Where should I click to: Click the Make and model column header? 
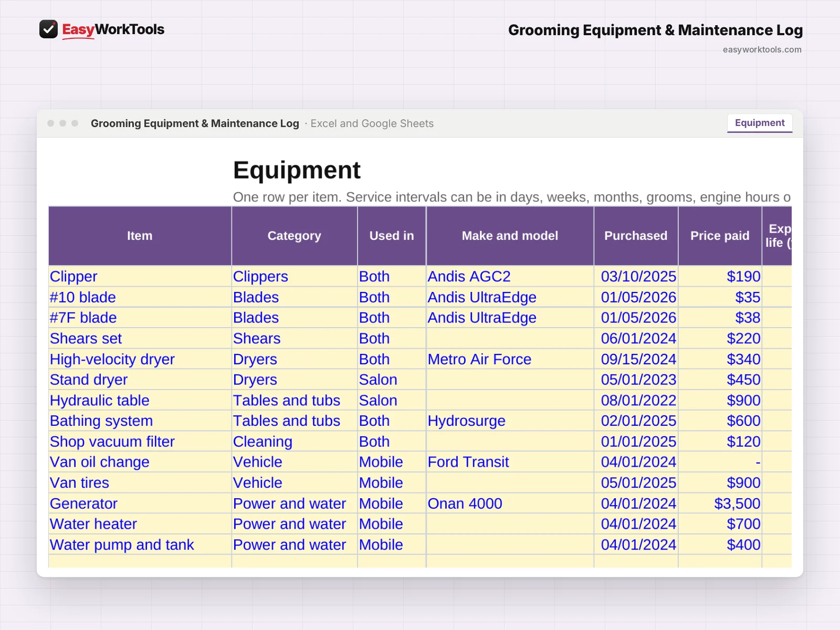tap(510, 236)
